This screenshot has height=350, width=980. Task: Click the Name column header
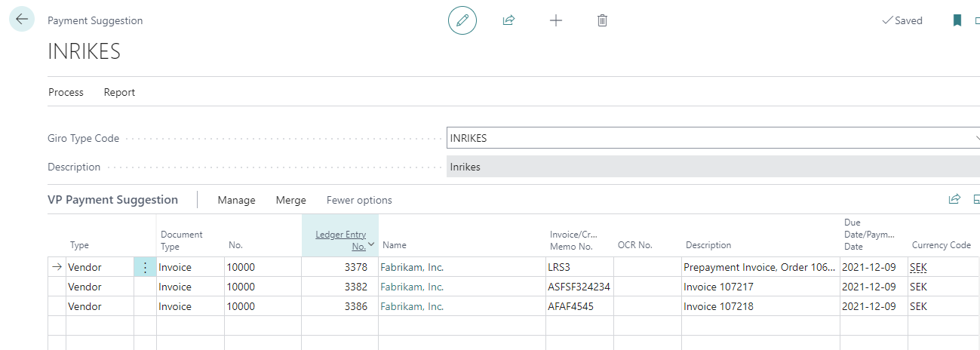[x=395, y=245]
